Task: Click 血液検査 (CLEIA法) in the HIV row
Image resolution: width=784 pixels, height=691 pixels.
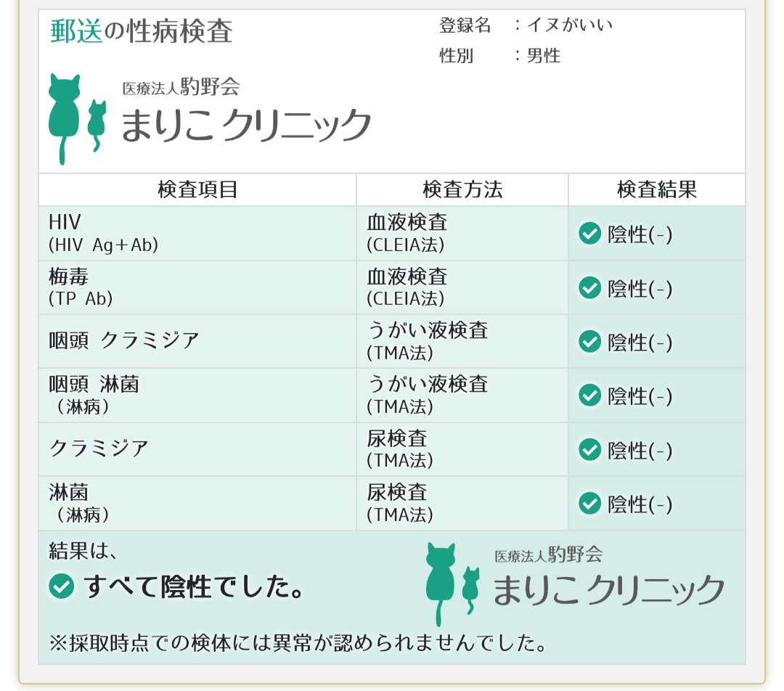Action: tap(407, 233)
